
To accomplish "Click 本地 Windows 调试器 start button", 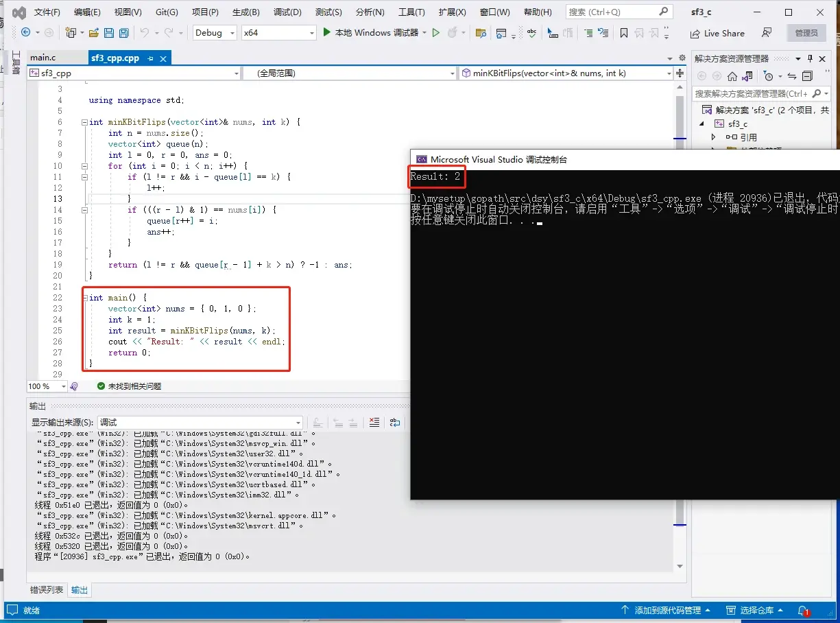I will 370,32.
